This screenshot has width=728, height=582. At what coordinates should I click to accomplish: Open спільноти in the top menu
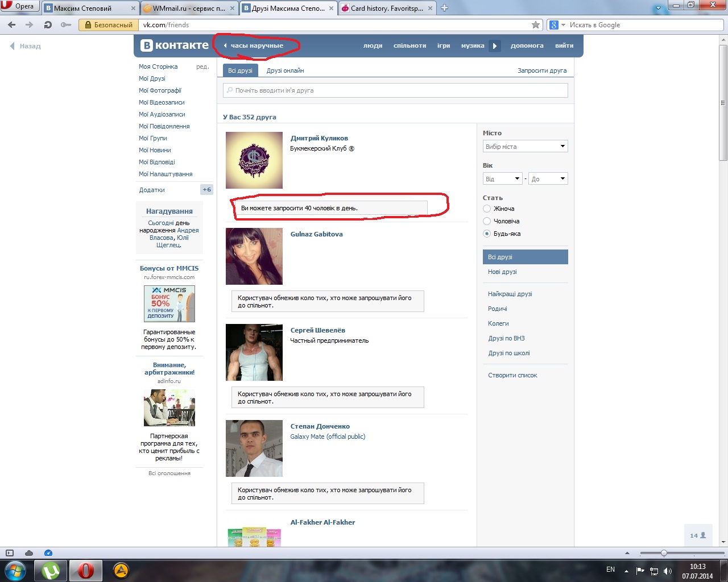pyautogui.click(x=409, y=46)
